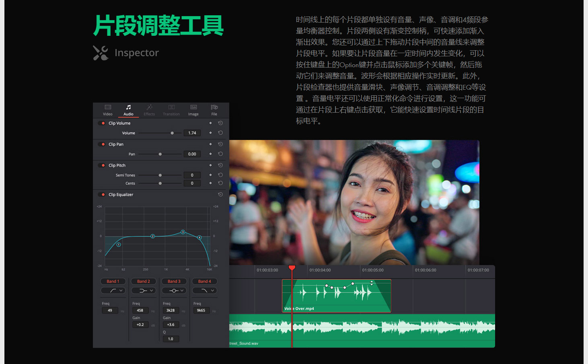The height and width of the screenshot is (364, 588).
Task: Click the Clip Volume keyframe diamond
Action: click(210, 123)
